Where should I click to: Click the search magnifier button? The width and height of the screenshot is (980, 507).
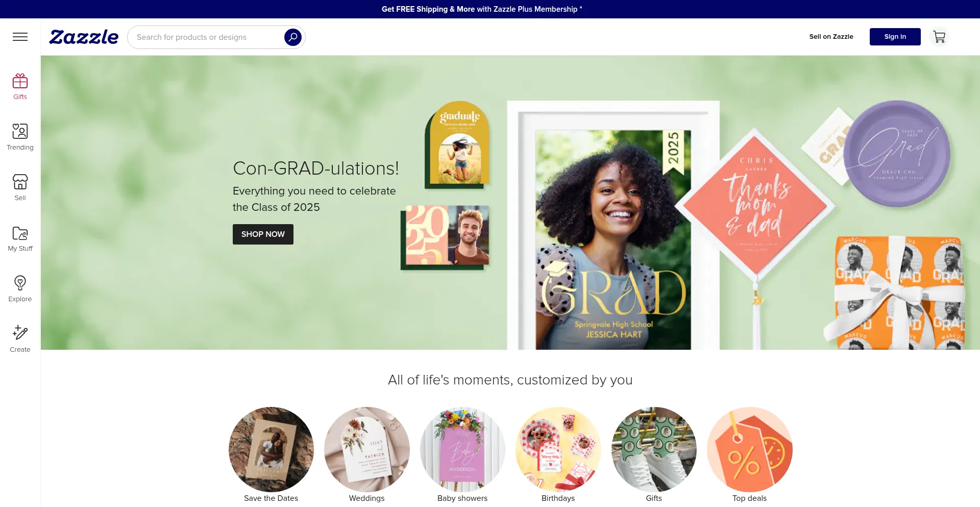tap(293, 37)
